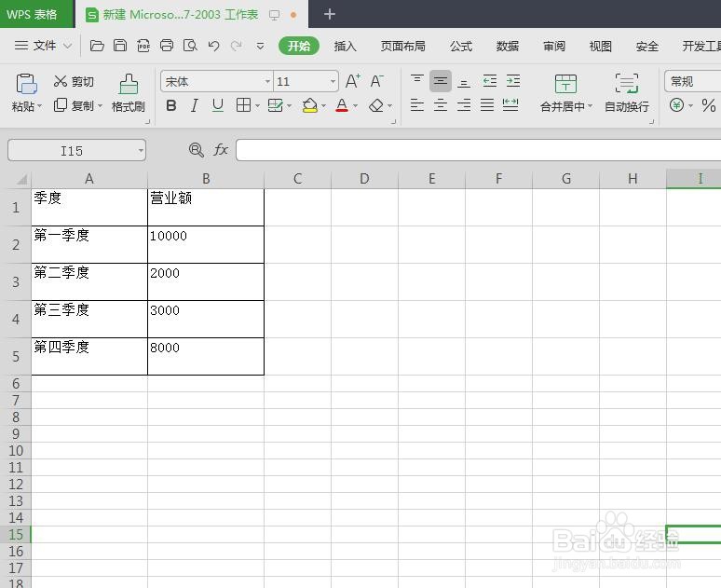Switch to the 页面布局 tab
The image size is (721, 588).
click(402, 46)
